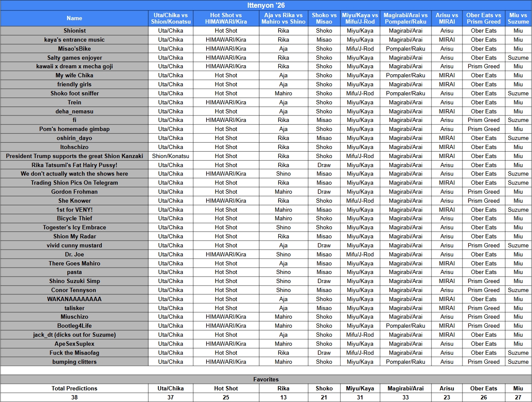Click the name cell 'oshirin_dayo'

(x=74, y=138)
